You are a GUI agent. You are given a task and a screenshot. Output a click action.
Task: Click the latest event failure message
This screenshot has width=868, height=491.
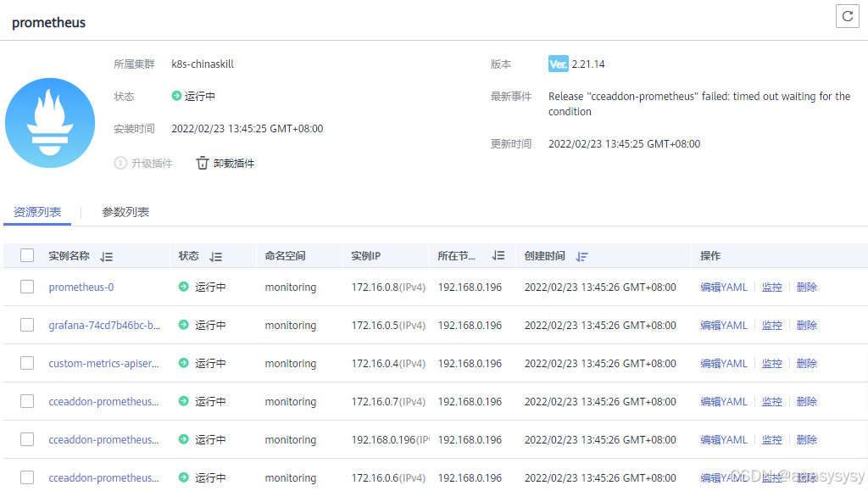coord(699,103)
